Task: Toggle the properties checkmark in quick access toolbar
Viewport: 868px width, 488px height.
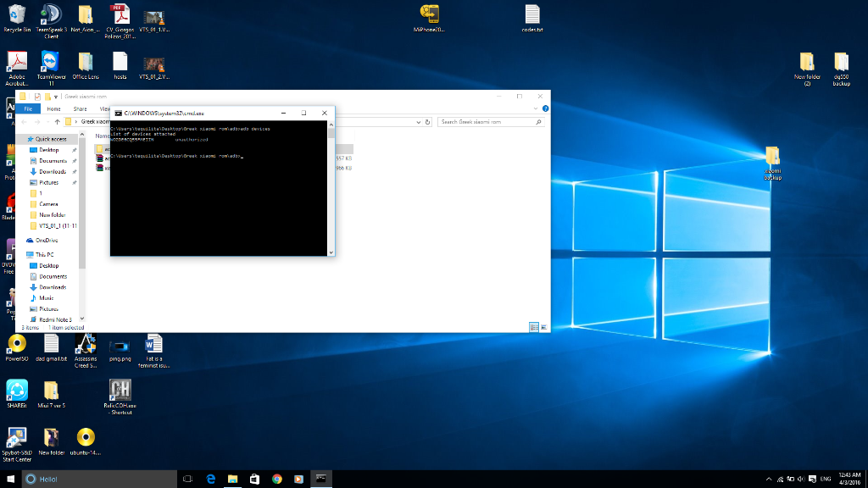Action: [37, 97]
